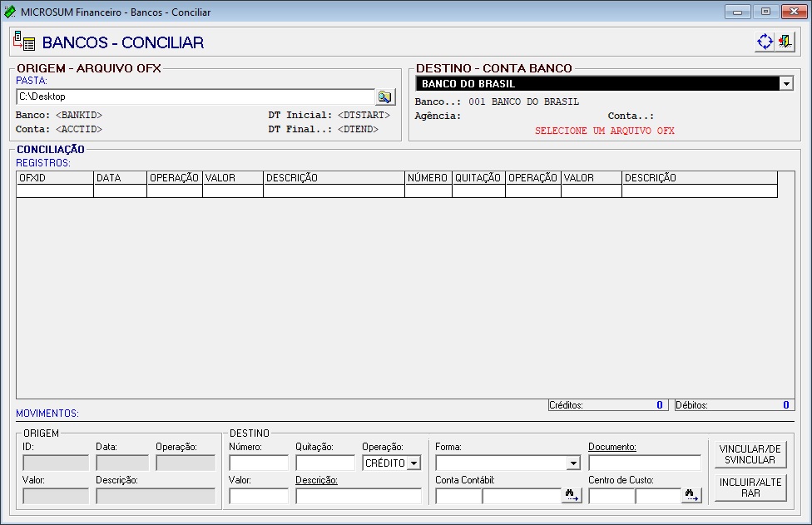The image size is (812, 525).
Task: Click the NÚMERO column header
Action: 428,177
